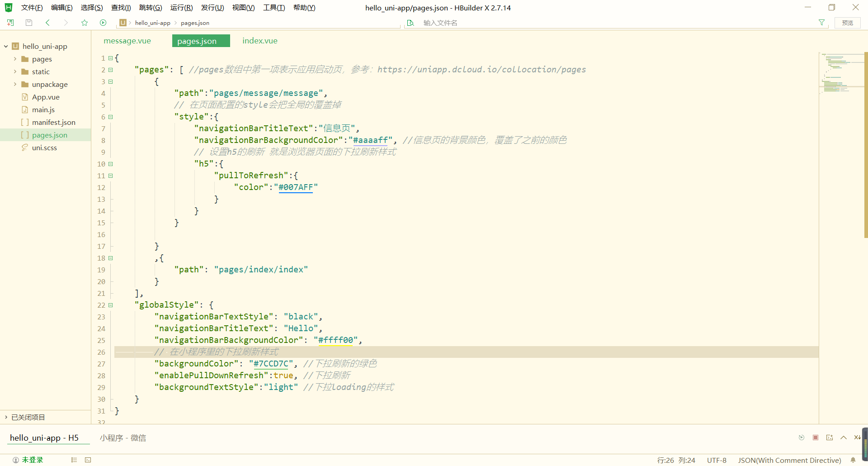Click the run play toolbar icon
This screenshot has width=868, height=466.
point(103,23)
